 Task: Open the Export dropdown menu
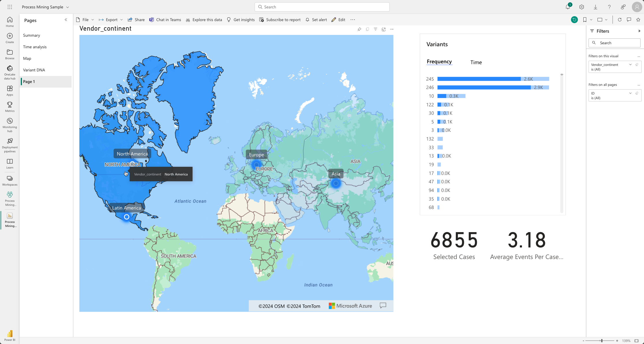pyautogui.click(x=111, y=20)
